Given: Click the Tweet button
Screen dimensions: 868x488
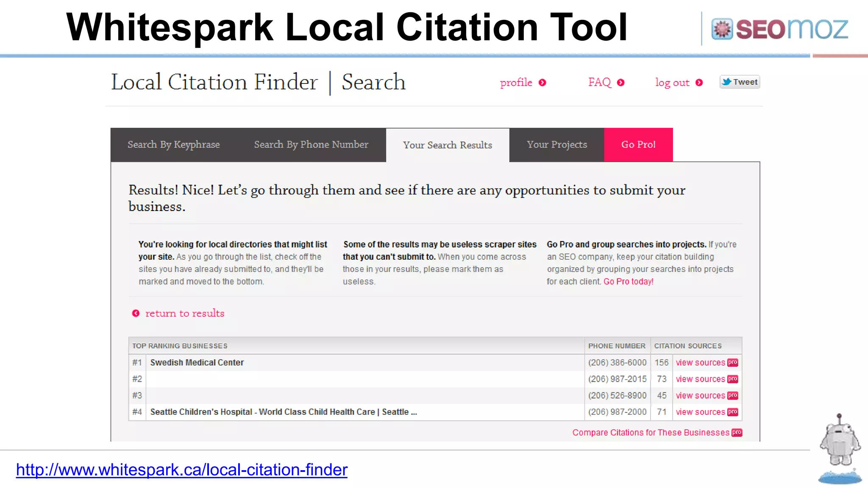Looking at the screenshot, I should coord(740,82).
